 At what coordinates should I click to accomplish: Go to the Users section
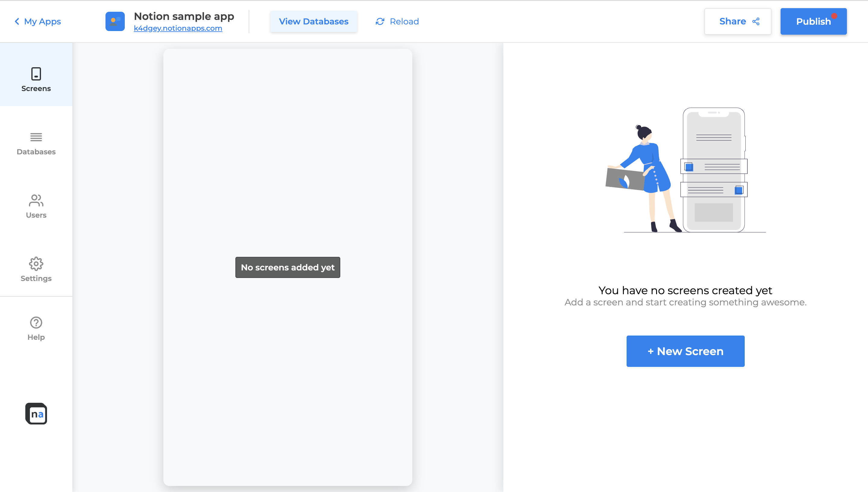pyautogui.click(x=36, y=206)
